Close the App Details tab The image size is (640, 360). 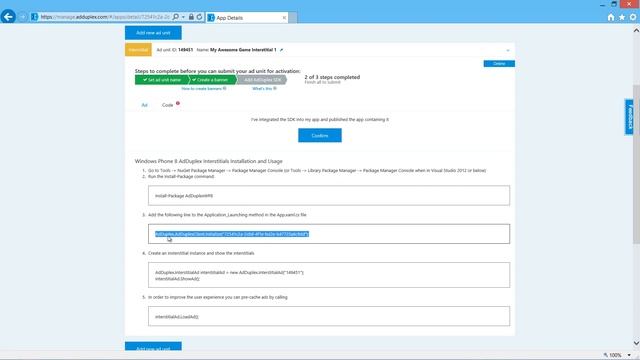pos(284,18)
